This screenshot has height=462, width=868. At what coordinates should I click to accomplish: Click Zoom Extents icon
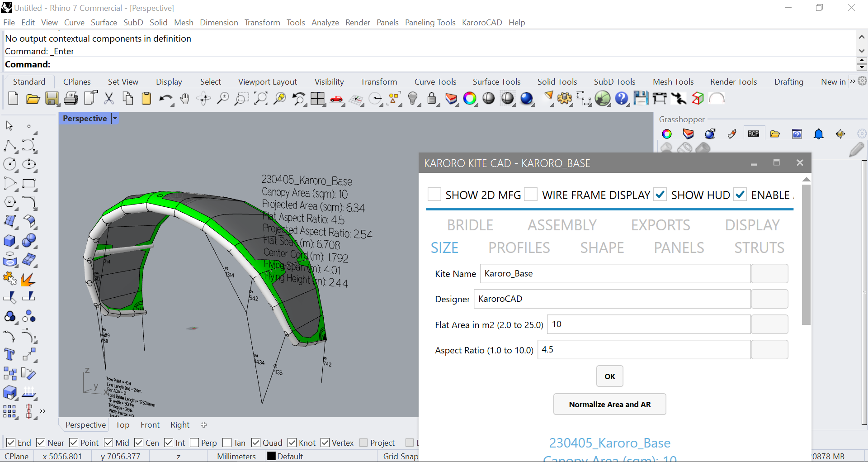260,98
